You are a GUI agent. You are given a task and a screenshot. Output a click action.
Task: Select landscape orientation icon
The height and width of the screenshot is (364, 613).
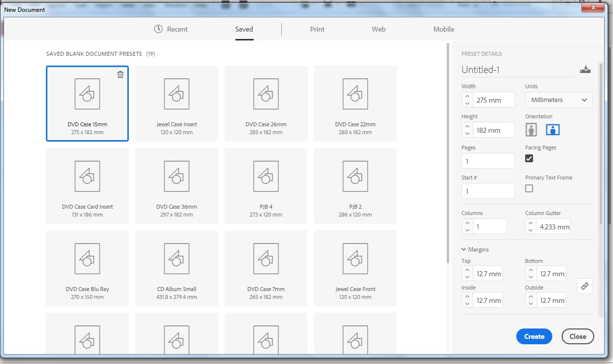click(553, 130)
